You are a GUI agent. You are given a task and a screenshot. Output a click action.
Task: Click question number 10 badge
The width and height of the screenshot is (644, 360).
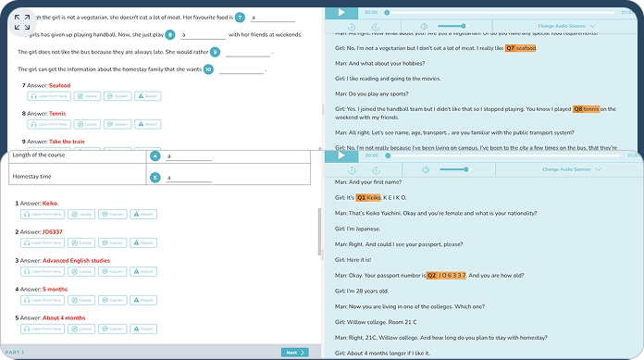click(208, 69)
